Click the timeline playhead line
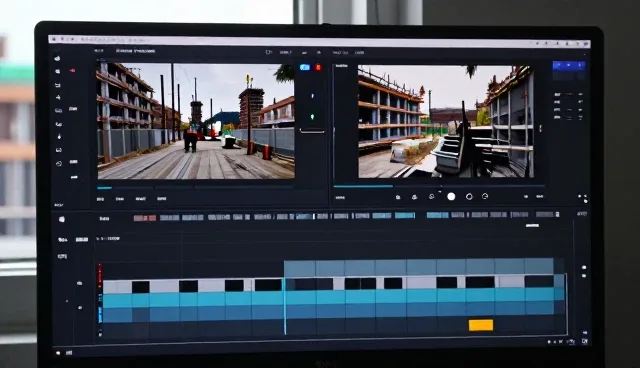The image size is (640, 368). pos(284,306)
